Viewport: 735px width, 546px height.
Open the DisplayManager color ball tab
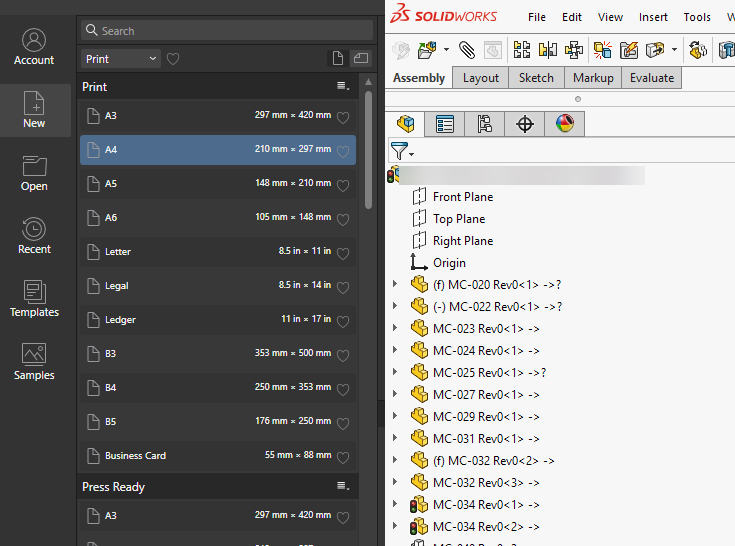click(564, 124)
